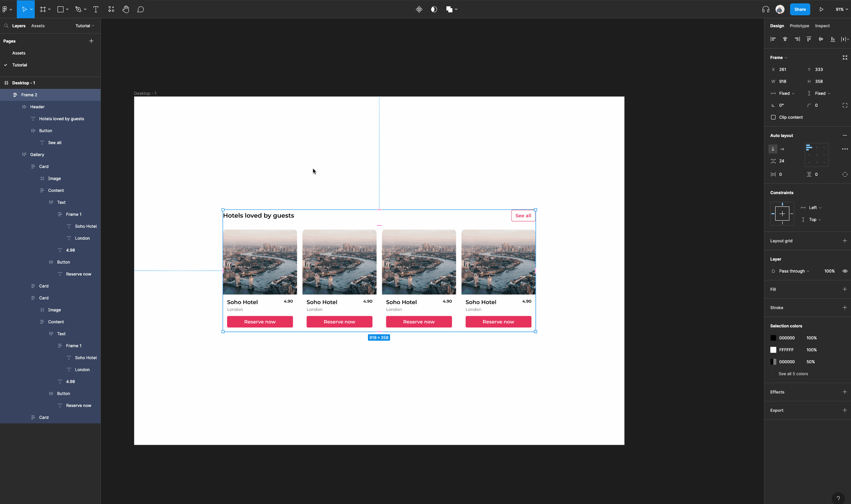Set top-left alignment in the auto layout grid
Viewport: 851px width, 504px height.
tap(809, 148)
